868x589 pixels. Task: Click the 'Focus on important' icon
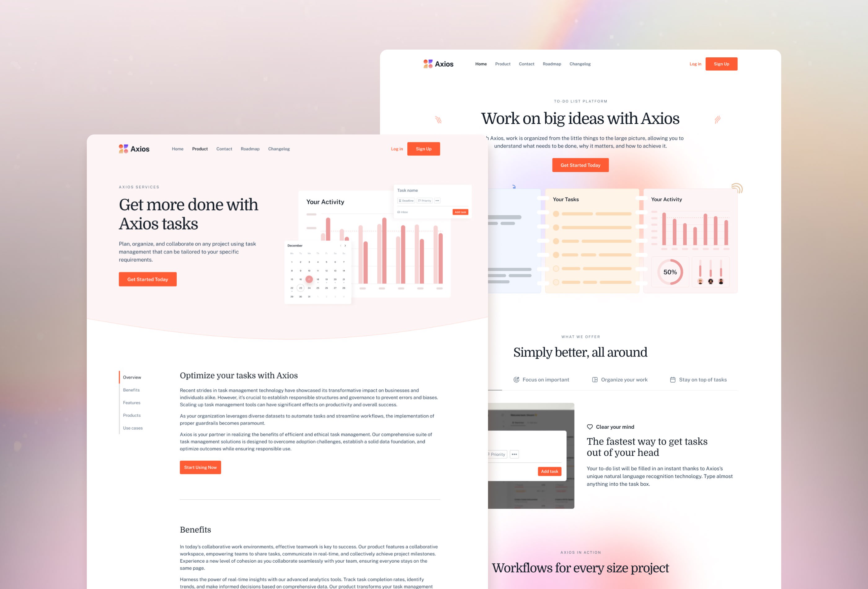[517, 379]
